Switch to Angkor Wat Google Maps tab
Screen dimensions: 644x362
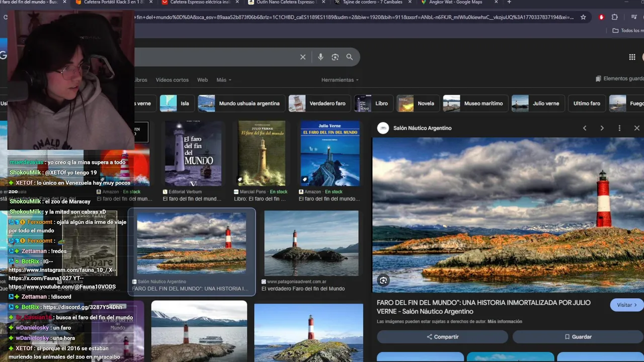[455, 3]
